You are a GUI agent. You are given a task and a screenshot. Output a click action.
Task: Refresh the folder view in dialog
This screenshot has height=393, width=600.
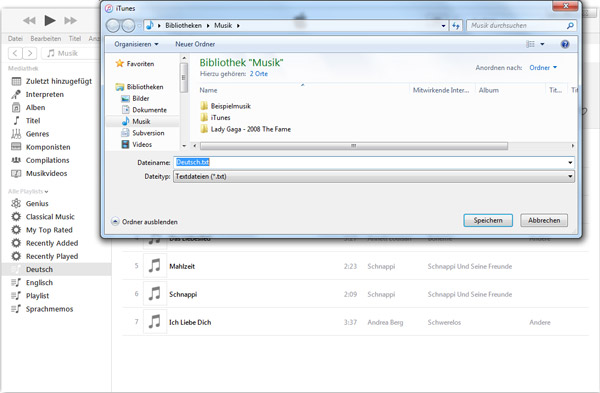tap(456, 26)
